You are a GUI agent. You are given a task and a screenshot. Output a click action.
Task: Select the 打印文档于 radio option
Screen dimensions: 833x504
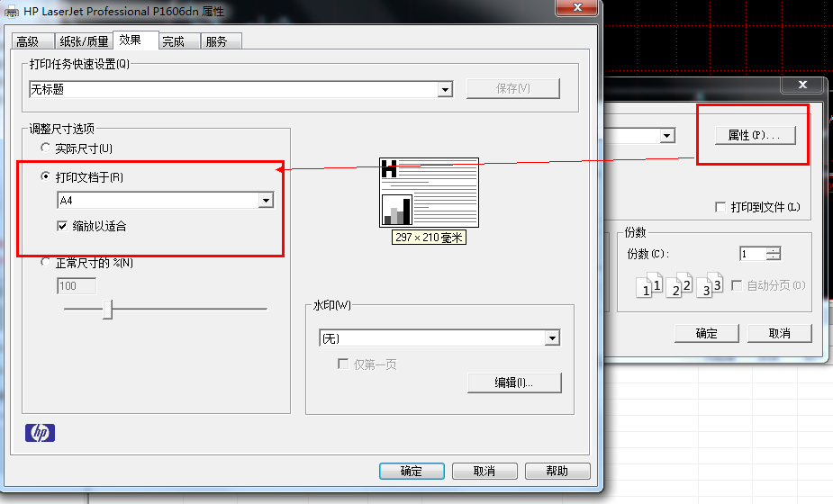click(x=46, y=177)
